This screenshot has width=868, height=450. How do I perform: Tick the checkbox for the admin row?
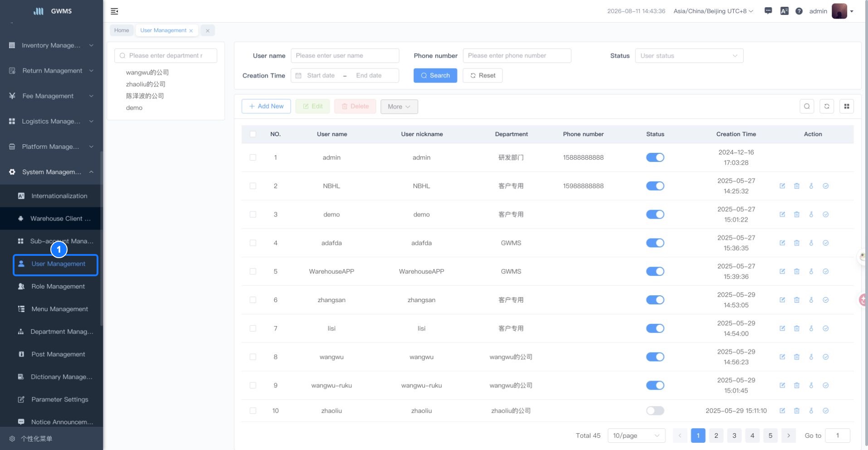[253, 157]
